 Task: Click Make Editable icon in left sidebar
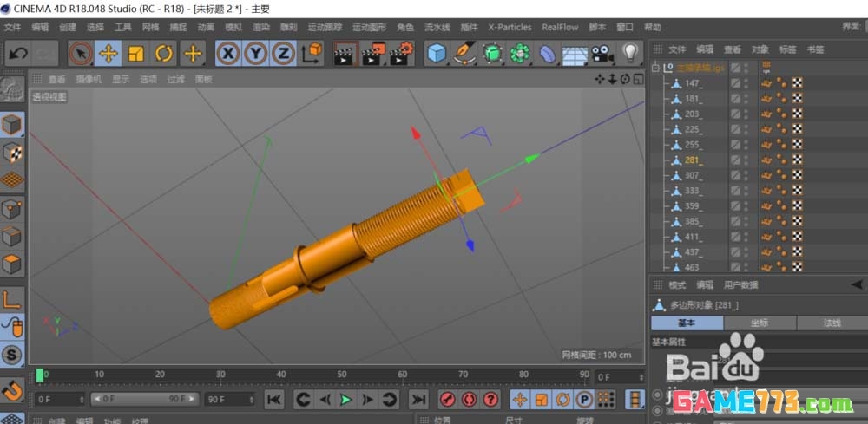click(12, 89)
